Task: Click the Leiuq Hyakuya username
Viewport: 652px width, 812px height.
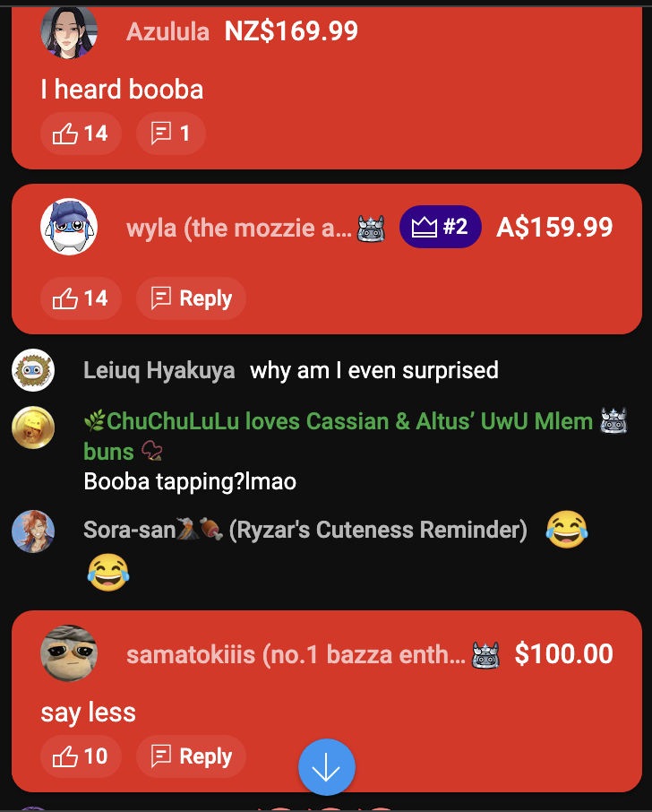Action: click(x=159, y=371)
